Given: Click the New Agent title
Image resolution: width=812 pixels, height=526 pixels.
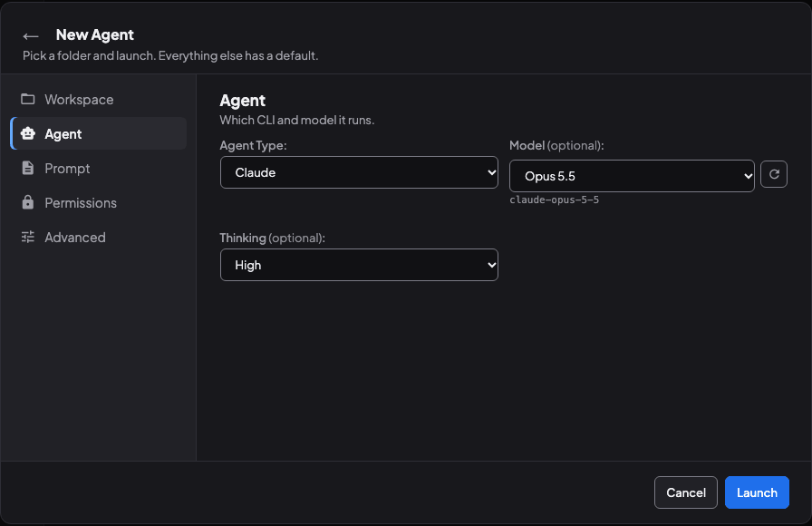Looking at the screenshot, I should (95, 34).
